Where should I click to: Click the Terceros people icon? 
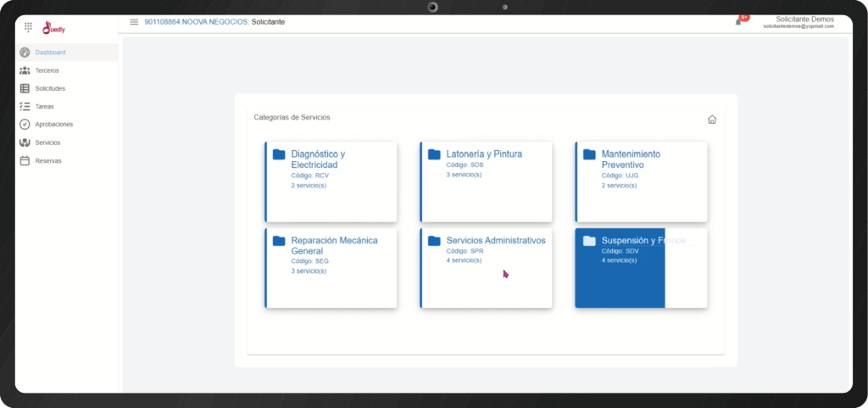[25, 70]
